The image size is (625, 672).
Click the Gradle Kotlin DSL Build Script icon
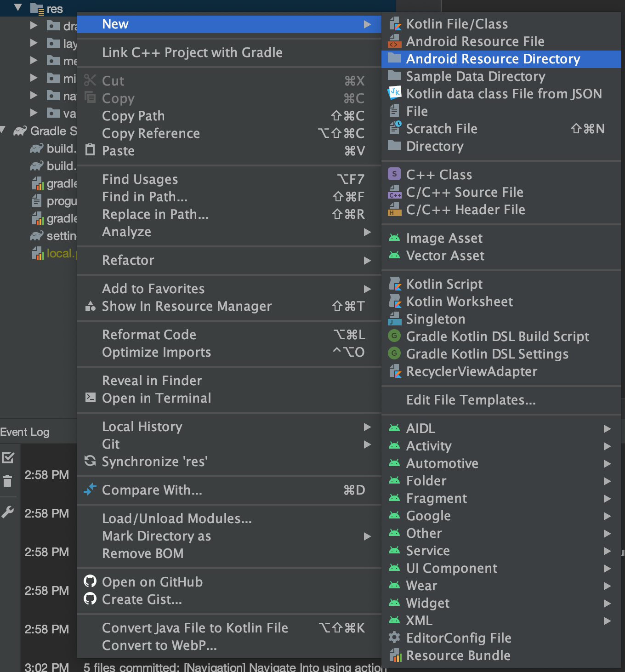click(x=394, y=336)
